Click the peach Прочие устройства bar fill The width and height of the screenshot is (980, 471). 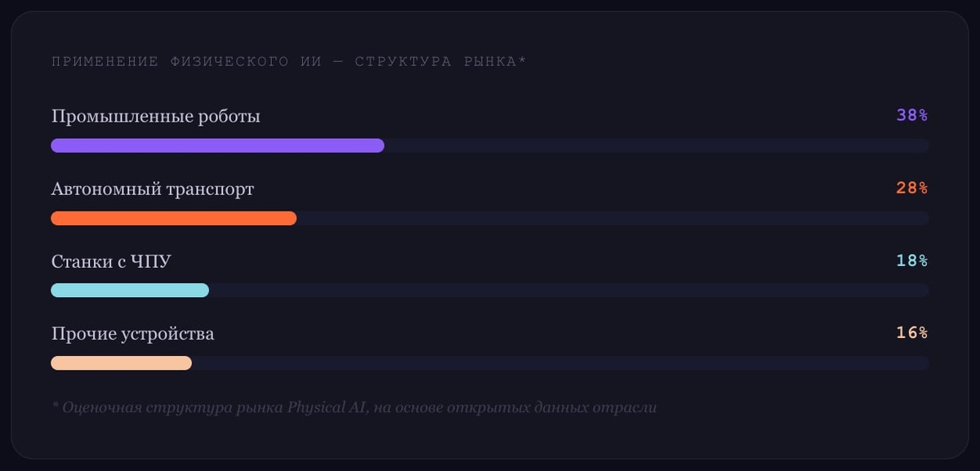point(121,362)
